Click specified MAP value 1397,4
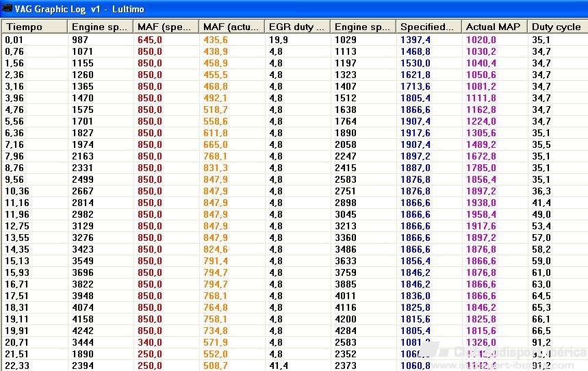Screen dimensions: 588x371 point(415,40)
